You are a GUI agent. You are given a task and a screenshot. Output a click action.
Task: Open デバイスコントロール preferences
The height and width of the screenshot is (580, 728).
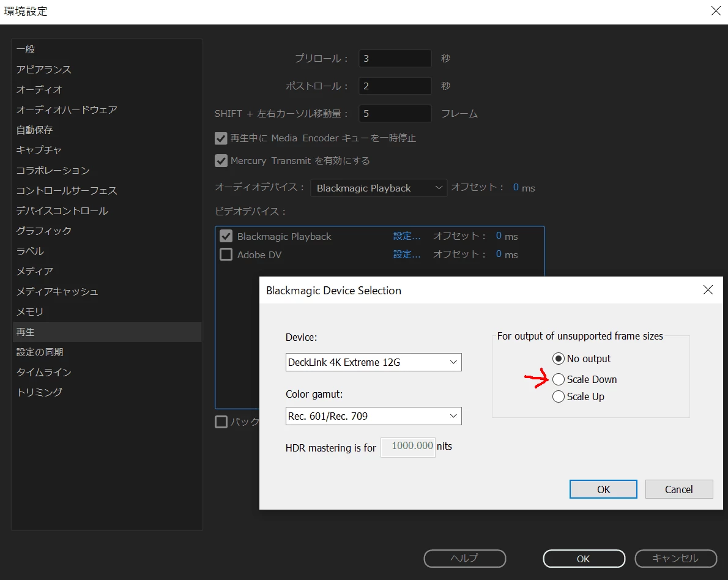(x=107, y=211)
